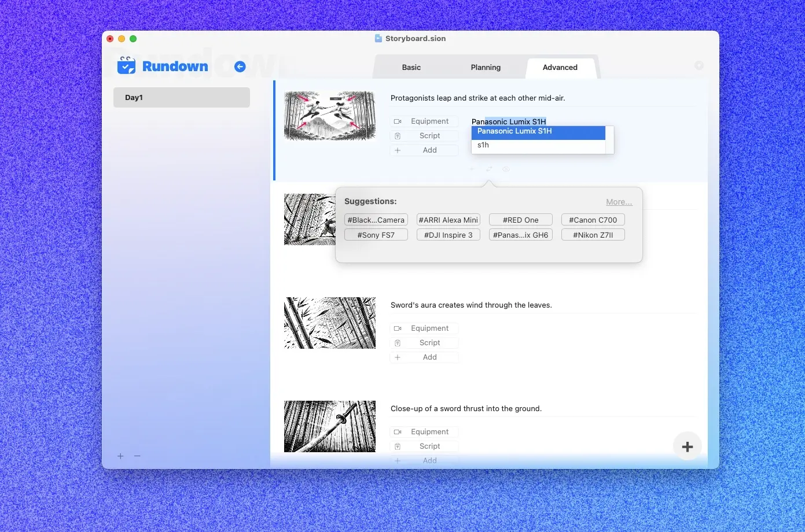This screenshot has width=805, height=532.
Task: Click the faint circular icon right of tabs
Action: click(x=699, y=66)
